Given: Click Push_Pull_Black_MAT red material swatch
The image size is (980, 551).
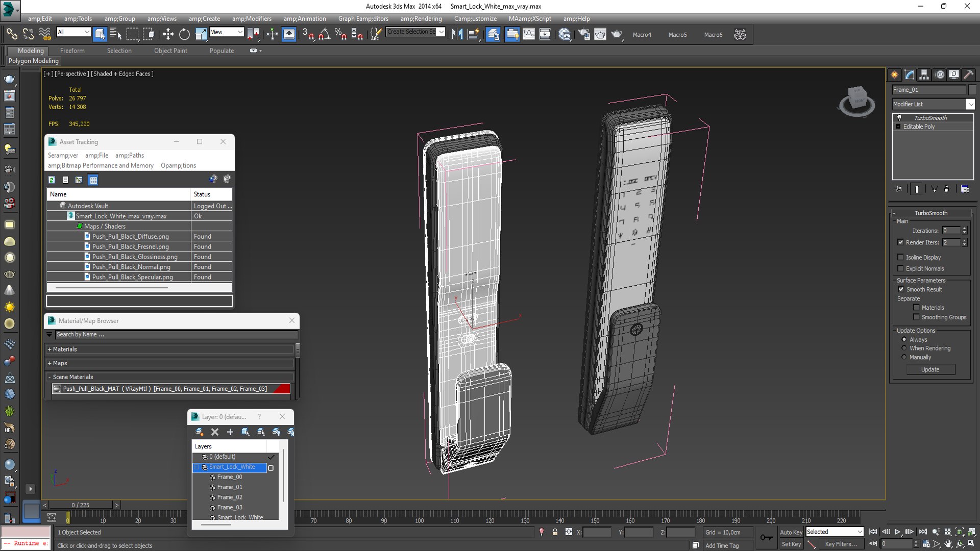Looking at the screenshot, I should [x=281, y=389].
